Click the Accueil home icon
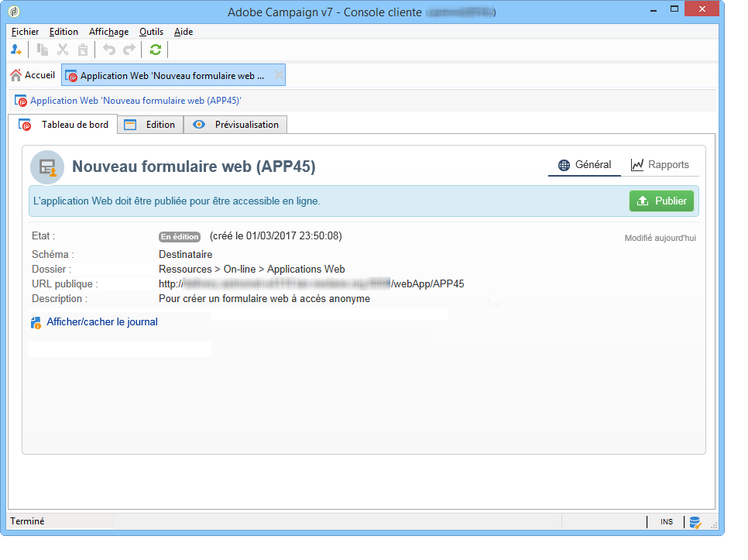748x560 pixels. pyautogui.click(x=15, y=75)
